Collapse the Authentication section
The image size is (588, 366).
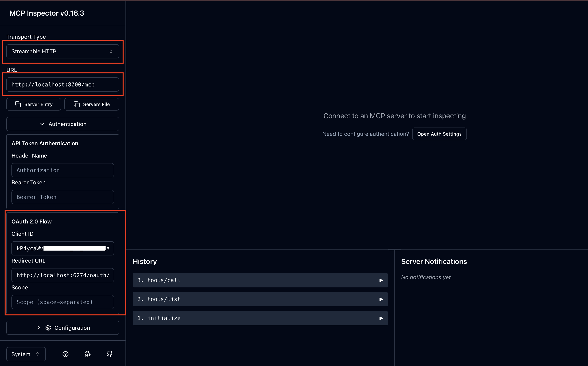[x=62, y=124]
